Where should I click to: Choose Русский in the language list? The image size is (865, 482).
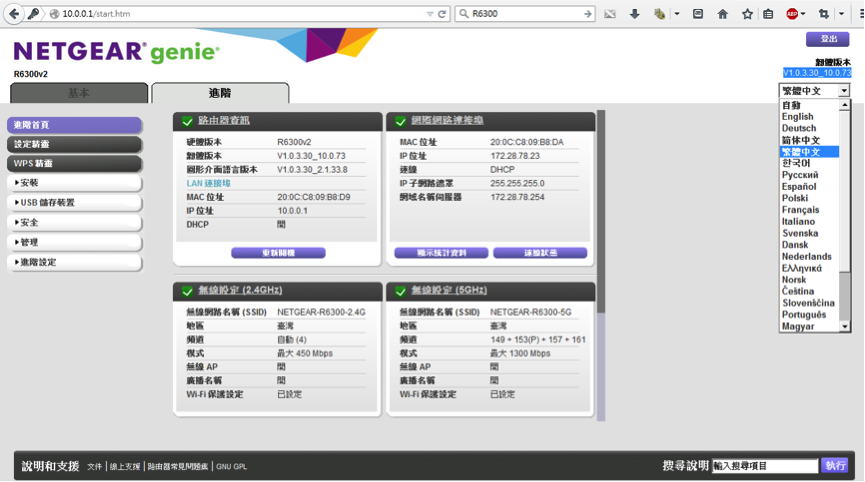click(800, 175)
